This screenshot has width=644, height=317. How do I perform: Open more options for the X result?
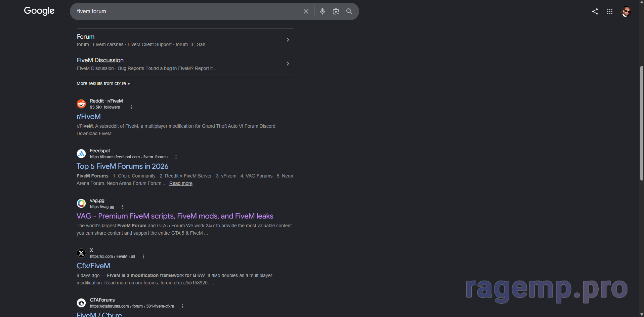(143, 256)
